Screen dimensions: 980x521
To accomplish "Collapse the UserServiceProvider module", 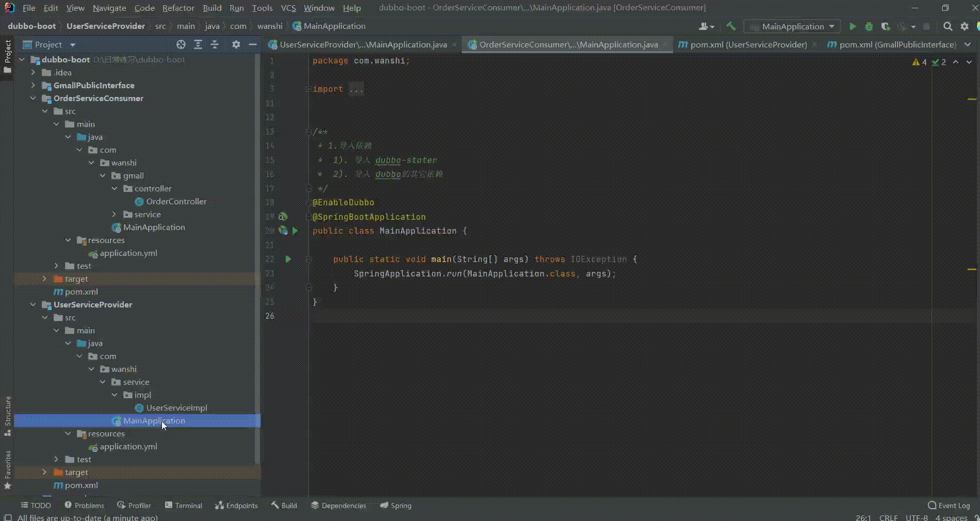I will [33, 304].
